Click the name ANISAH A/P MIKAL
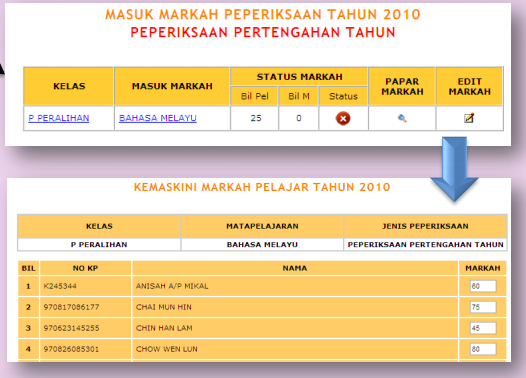Image resolution: width=526 pixels, height=378 pixels. pos(172,286)
